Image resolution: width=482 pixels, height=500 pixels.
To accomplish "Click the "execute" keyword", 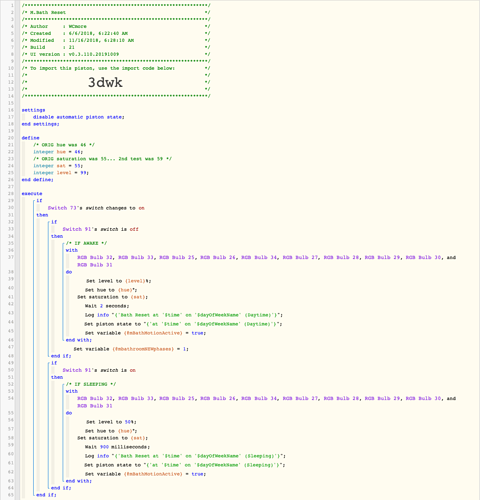I will click(x=32, y=194).
